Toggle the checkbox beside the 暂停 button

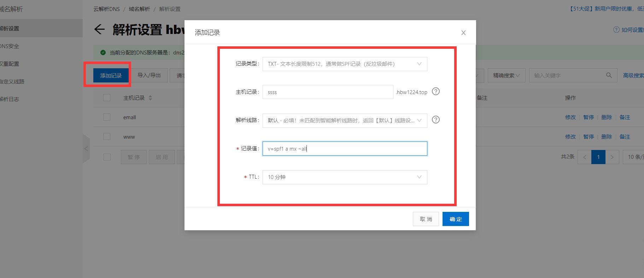coord(107,157)
